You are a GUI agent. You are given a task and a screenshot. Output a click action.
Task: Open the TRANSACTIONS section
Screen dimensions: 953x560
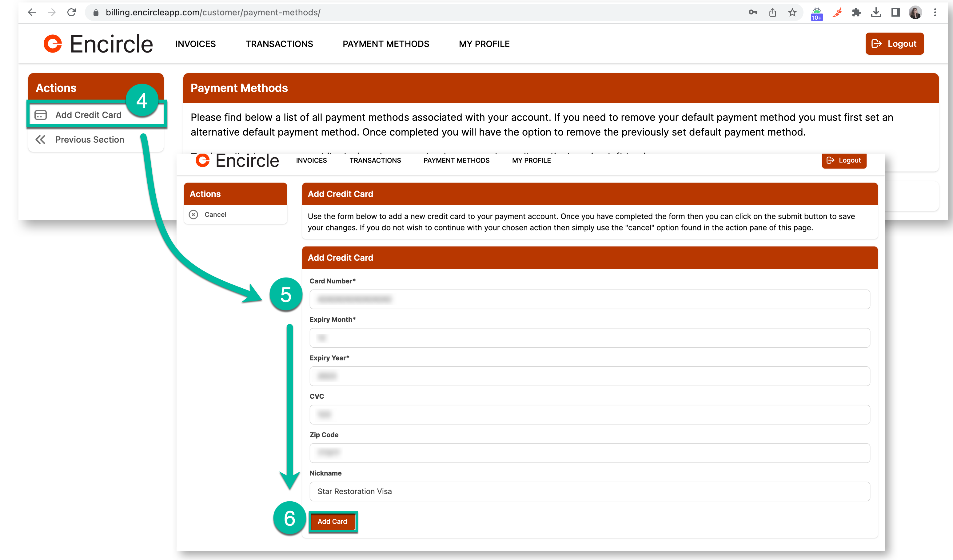pos(279,43)
